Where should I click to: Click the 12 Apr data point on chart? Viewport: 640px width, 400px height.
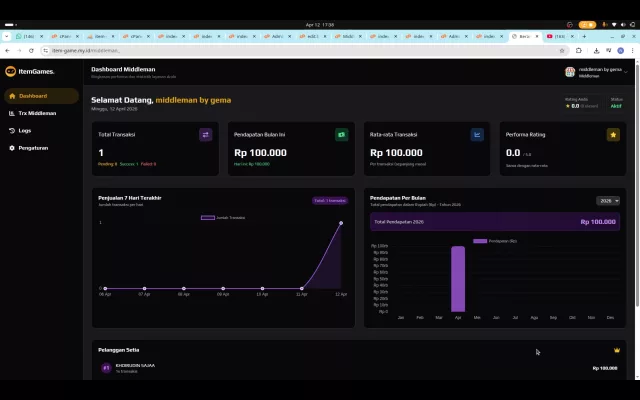pos(341,223)
